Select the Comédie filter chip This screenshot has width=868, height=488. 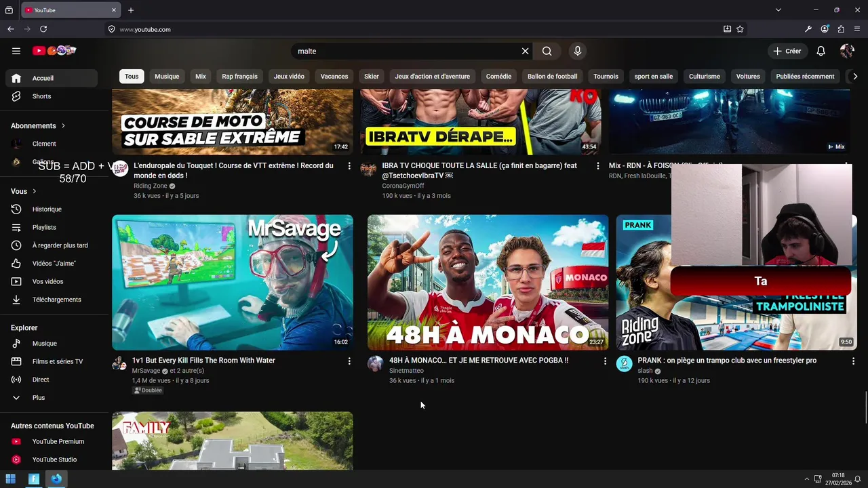[x=498, y=77]
